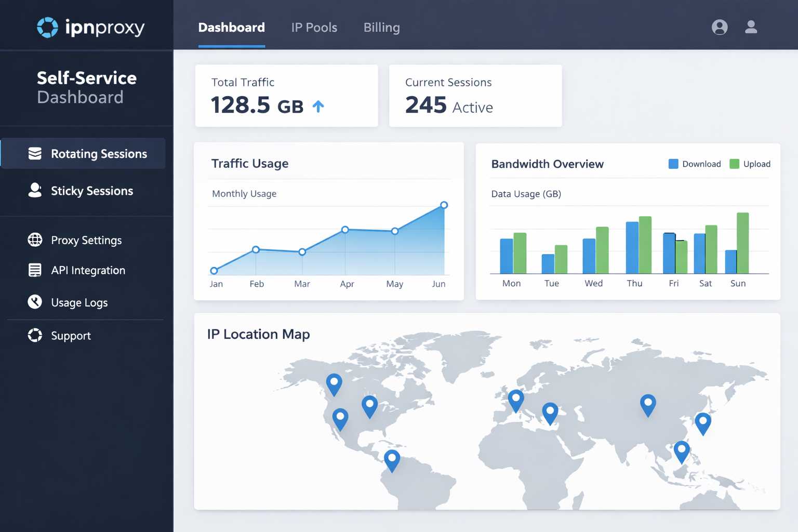Select the June data point on the usage line
The width and height of the screenshot is (798, 532).
[x=444, y=205]
